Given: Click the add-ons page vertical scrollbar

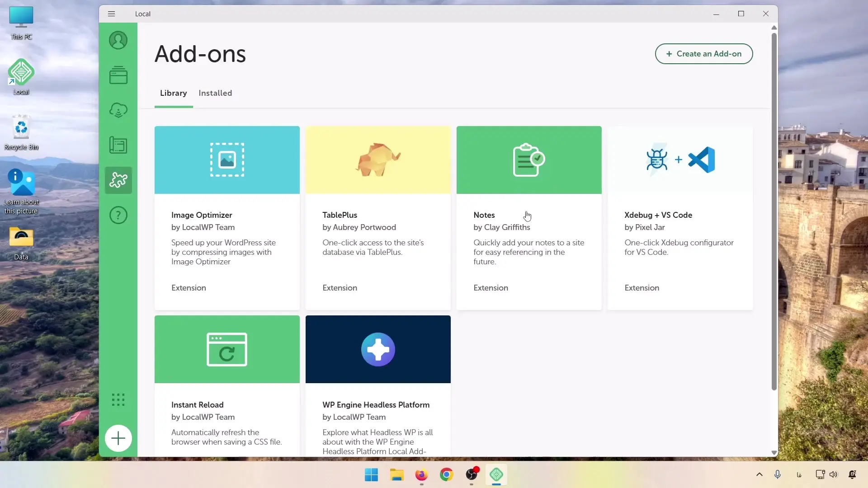Looking at the screenshot, I should click(774, 211).
